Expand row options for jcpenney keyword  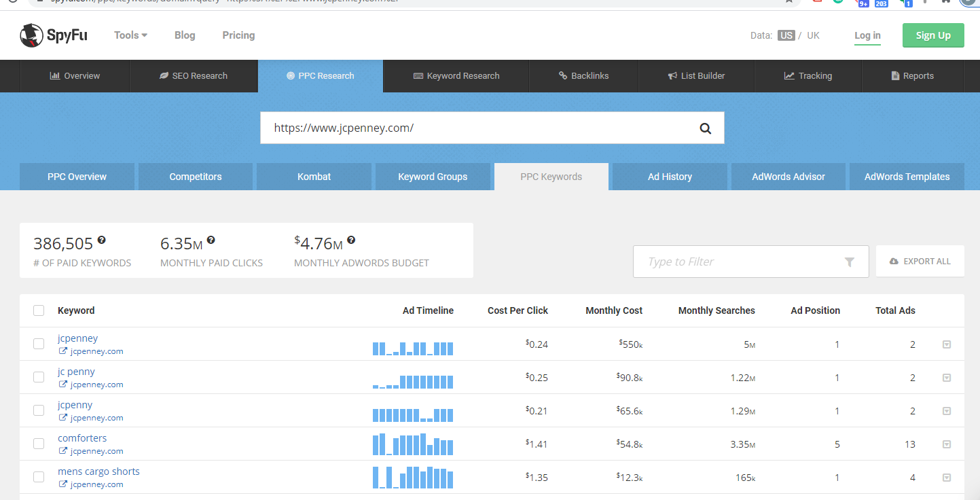pos(947,344)
